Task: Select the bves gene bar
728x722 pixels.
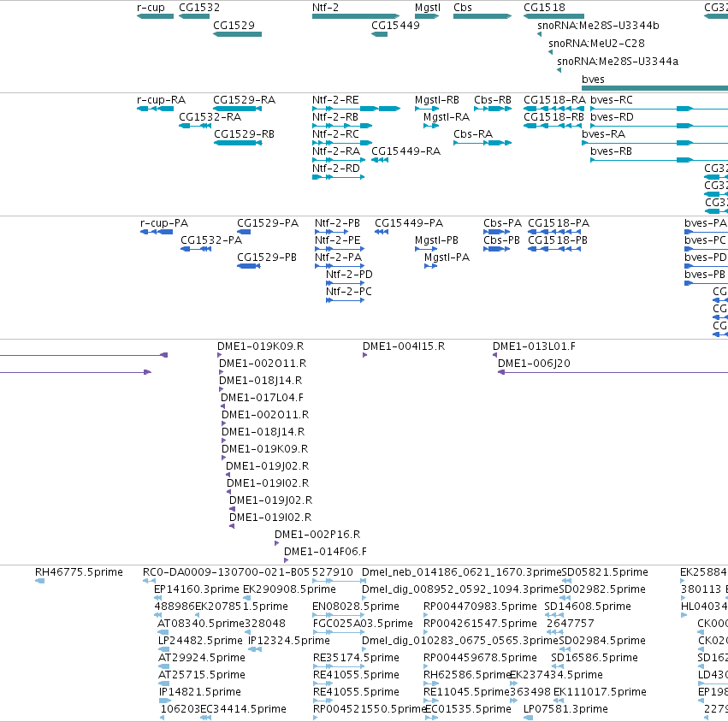Action: [654, 88]
